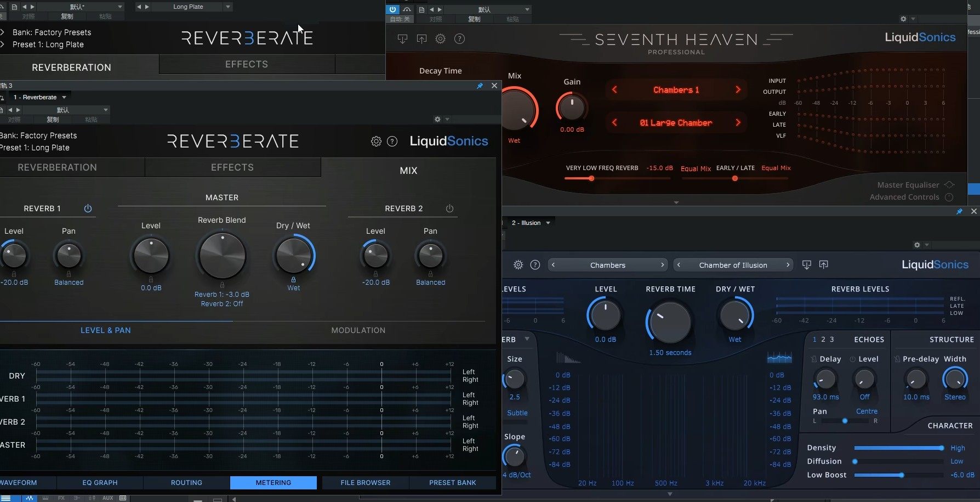Click the blue plugin bypass power button

point(392,9)
